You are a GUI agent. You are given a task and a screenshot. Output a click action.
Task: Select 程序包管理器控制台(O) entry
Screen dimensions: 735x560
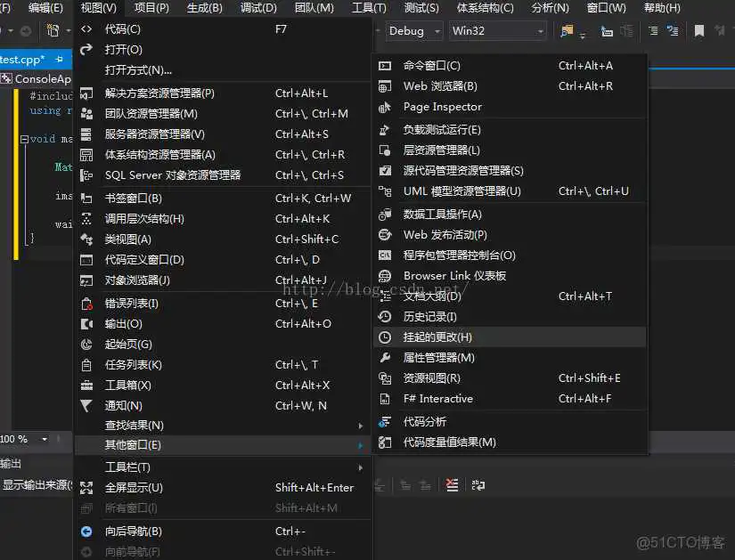(x=510, y=256)
